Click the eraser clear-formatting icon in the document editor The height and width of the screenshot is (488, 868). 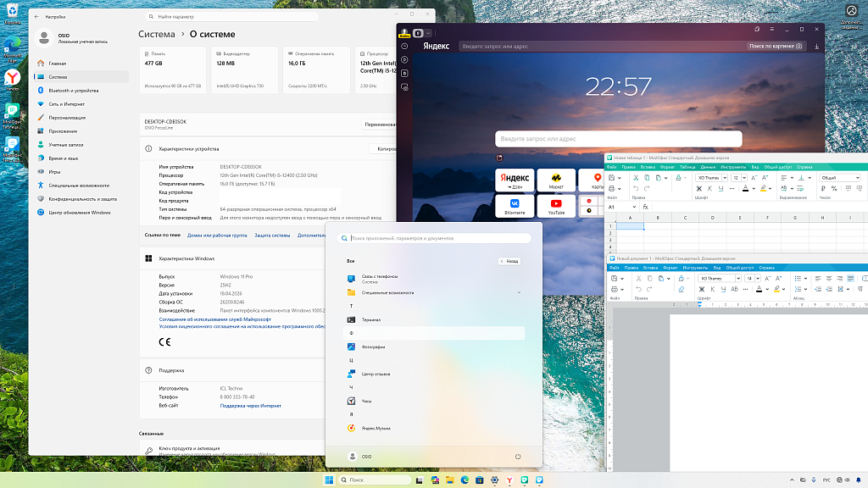(x=682, y=289)
